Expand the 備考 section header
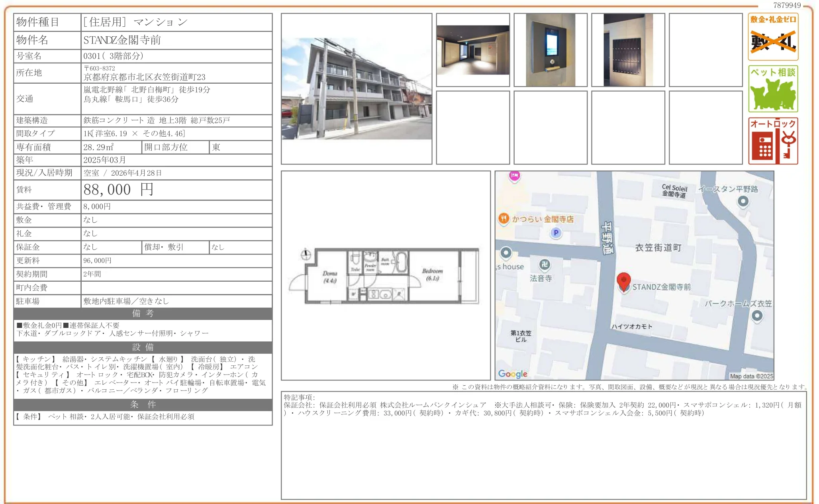Screen dimensions: 819x504 [x=143, y=314]
